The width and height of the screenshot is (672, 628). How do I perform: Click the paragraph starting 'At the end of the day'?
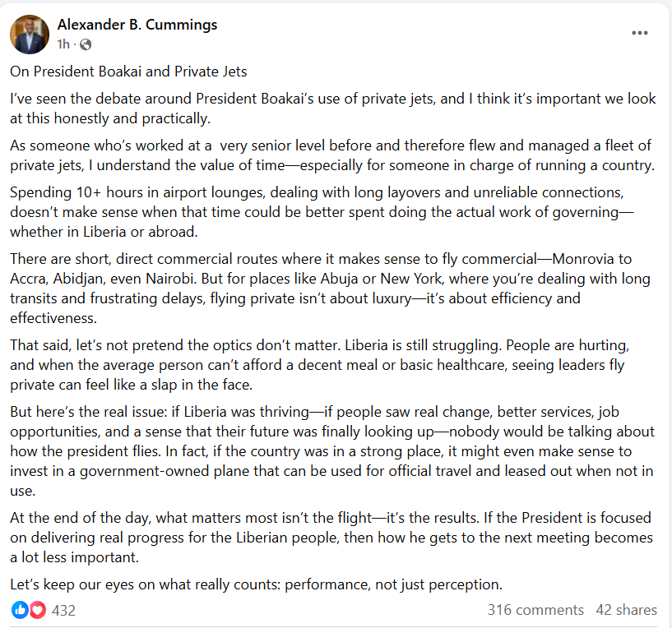[x=329, y=538]
